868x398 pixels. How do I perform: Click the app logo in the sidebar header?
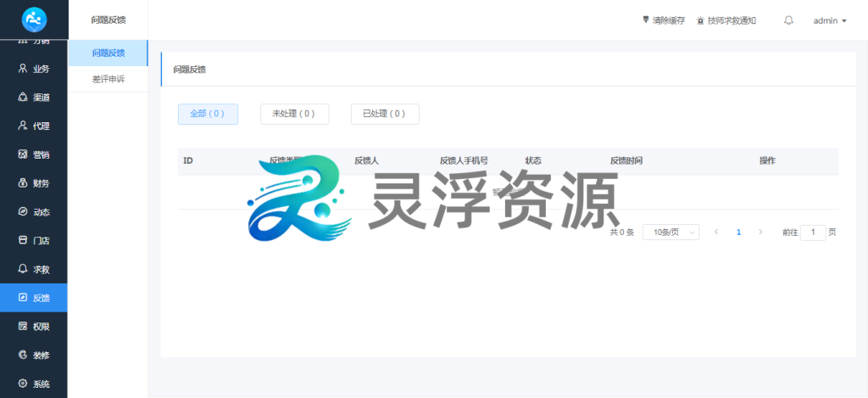tap(34, 20)
